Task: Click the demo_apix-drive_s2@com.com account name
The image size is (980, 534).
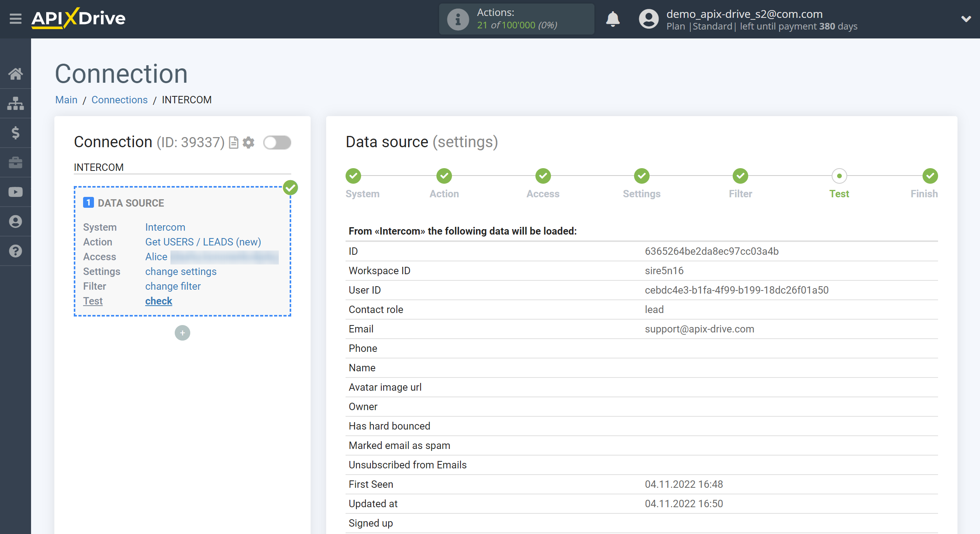Action: pyautogui.click(x=744, y=14)
